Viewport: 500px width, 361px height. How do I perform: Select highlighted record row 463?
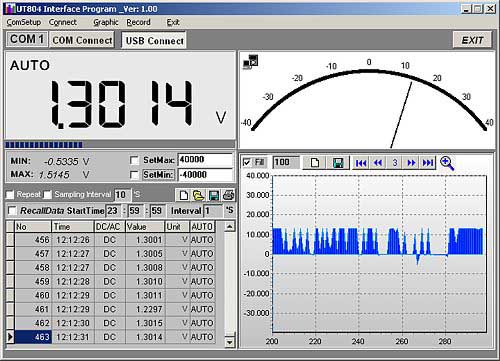tap(110, 337)
